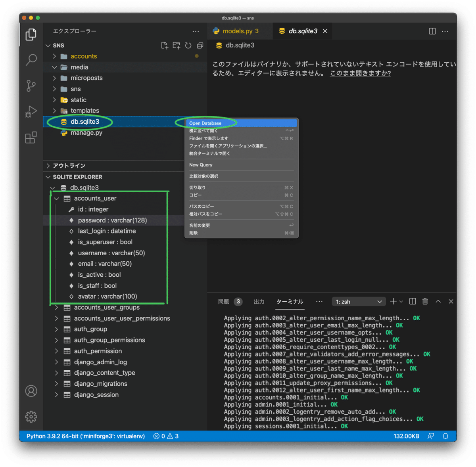This screenshot has height=467, width=476.
Task: Choose Open Database from context menu
Action: [x=242, y=123]
